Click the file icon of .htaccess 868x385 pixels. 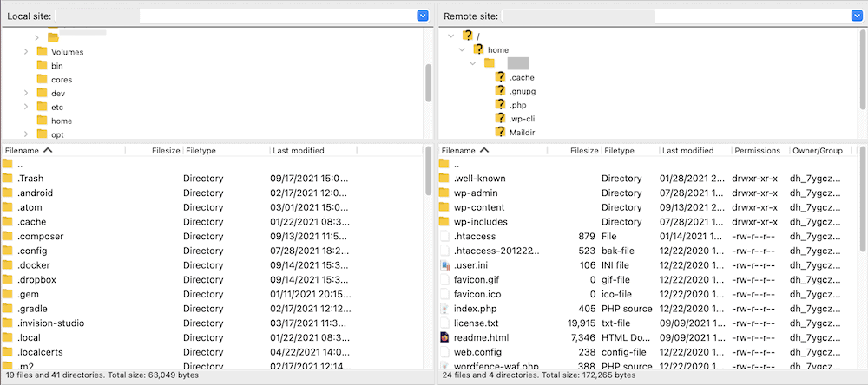[x=444, y=236]
